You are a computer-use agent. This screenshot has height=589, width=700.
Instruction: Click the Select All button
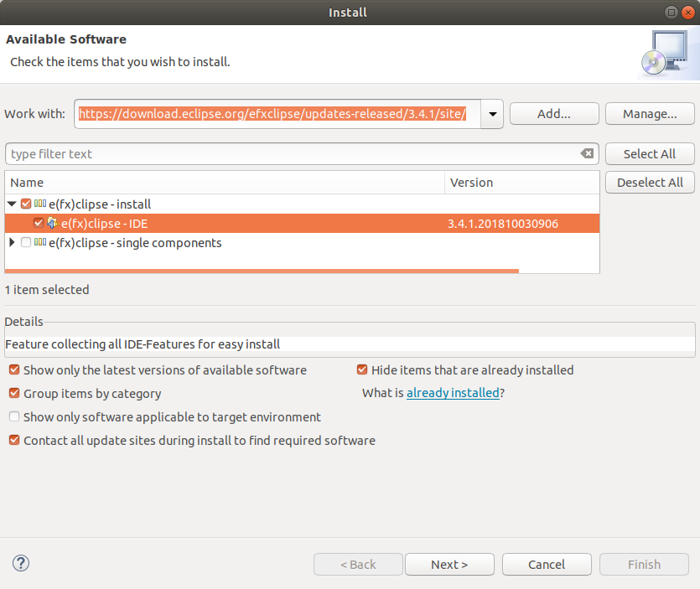point(650,154)
